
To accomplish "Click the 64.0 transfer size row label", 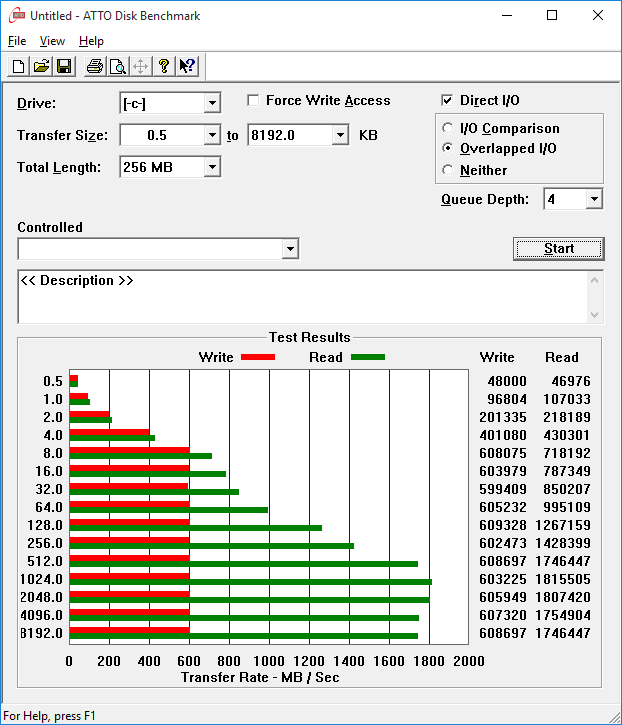I will (49, 507).
